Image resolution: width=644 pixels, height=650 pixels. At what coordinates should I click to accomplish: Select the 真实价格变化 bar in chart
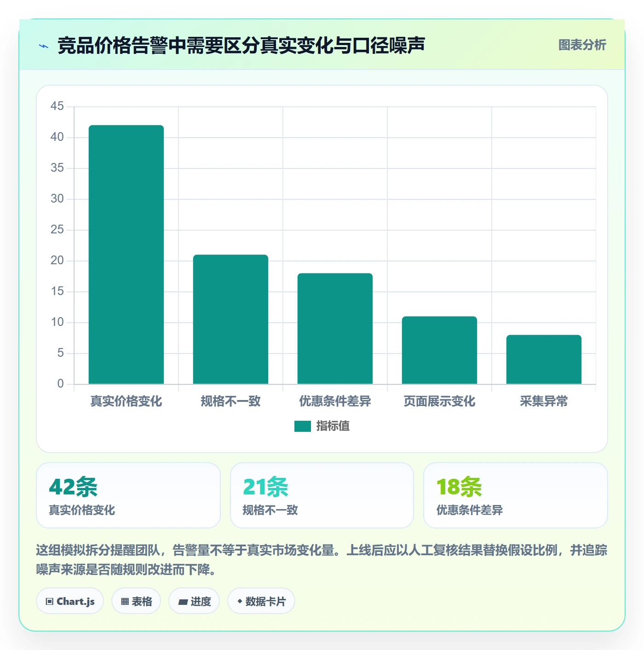tap(126, 255)
